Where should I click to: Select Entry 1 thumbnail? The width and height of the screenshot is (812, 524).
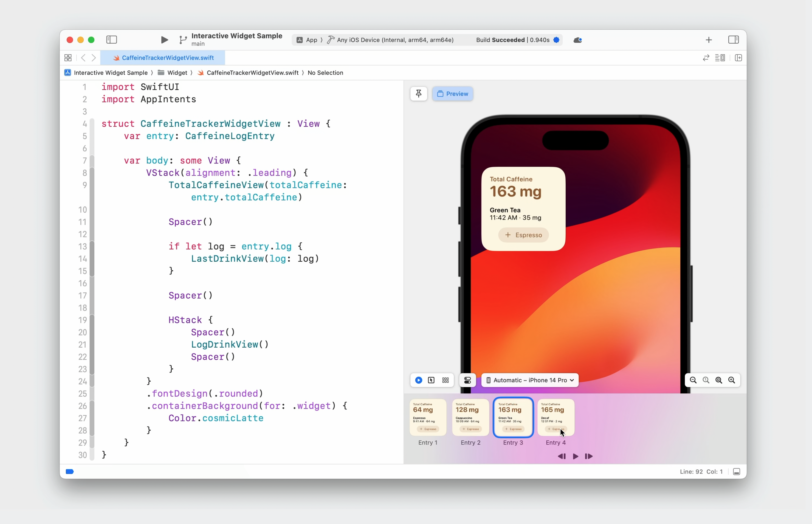pyautogui.click(x=428, y=418)
